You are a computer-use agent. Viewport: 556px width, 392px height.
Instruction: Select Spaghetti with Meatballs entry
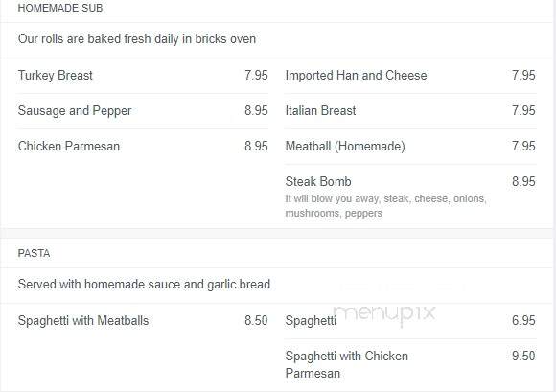coord(83,320)
